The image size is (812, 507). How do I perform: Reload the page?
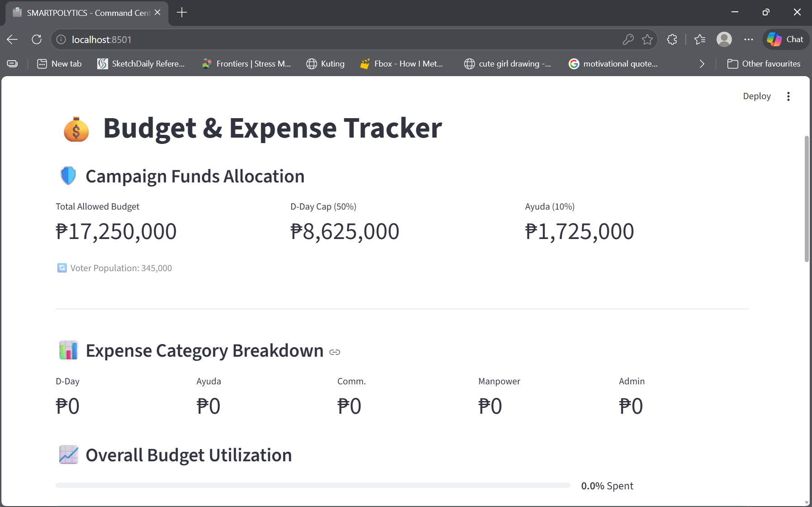tap(37, 39)
